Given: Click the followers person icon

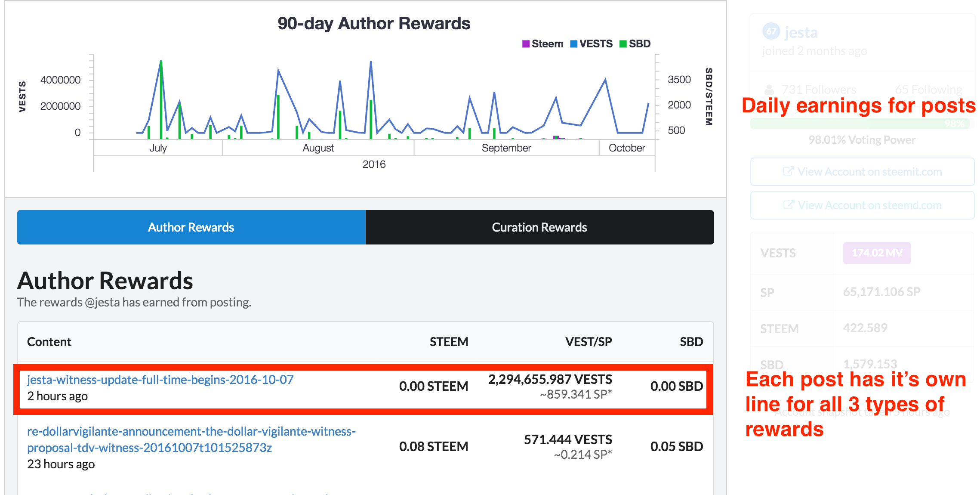Looking at the screenshot, I should pyautogui.click(x=769, y=90).
